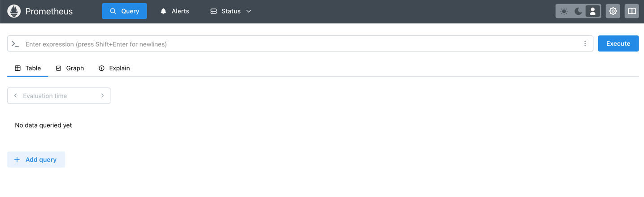Switch to the Graph tab
This screenshot has height=197, width=644.
pos(70,68)
